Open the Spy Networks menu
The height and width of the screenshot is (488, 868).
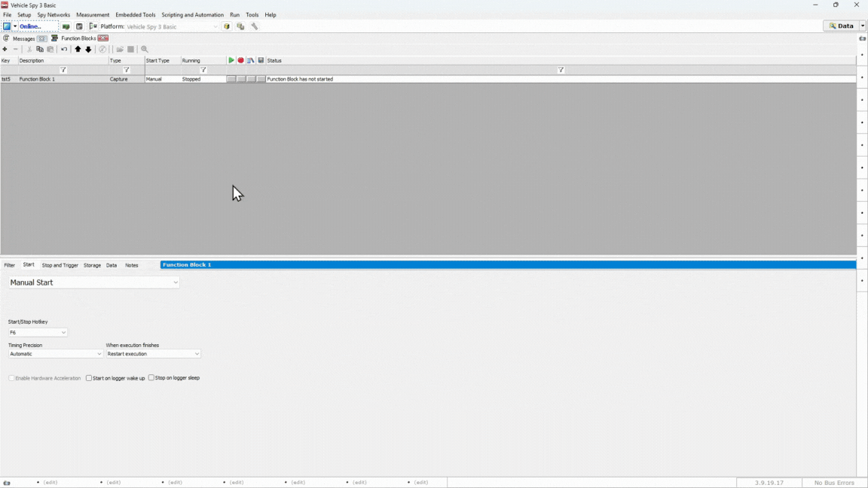53,15
